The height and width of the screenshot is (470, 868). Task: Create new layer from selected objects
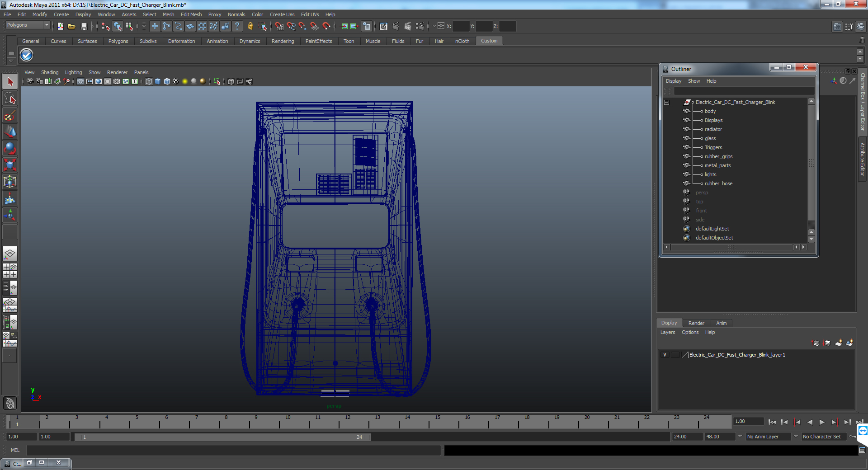coord(849,343)
